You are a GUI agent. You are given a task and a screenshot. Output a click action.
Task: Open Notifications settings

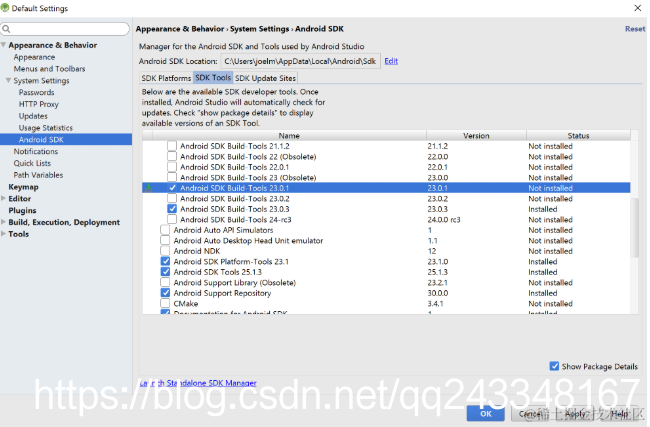(x=36, y=151)
